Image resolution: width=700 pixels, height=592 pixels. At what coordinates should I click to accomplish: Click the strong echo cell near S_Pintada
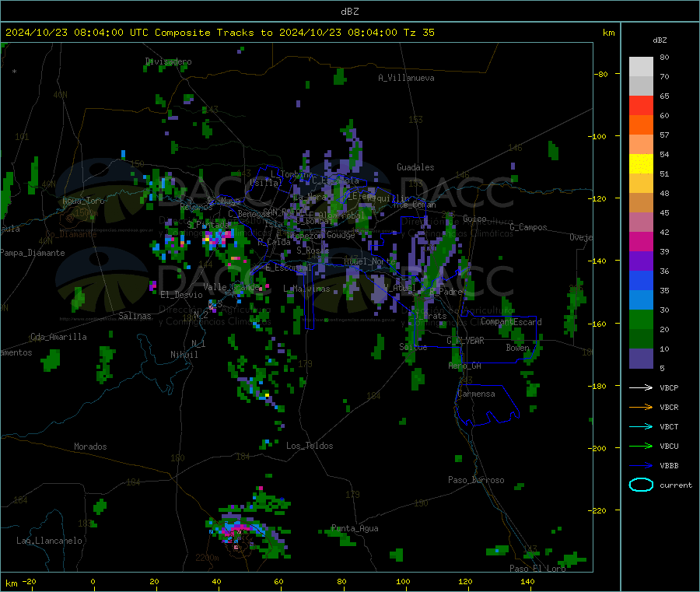coord(217,237)
